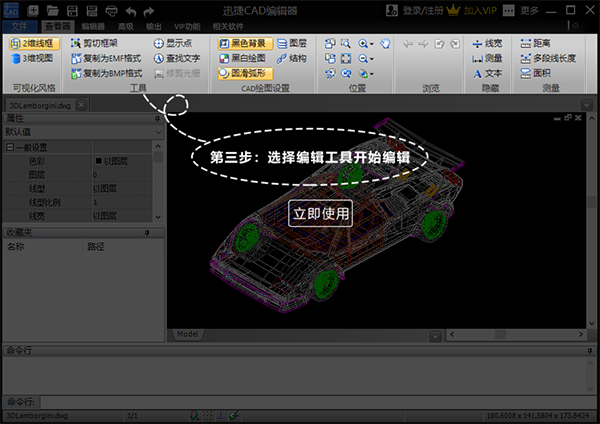Click the ortho icon in status bar

(x=221, y=416)
